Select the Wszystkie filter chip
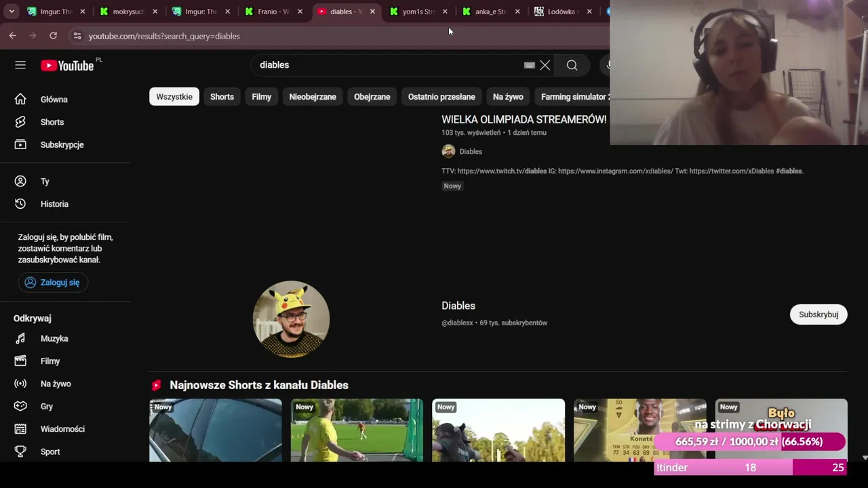 174,97
